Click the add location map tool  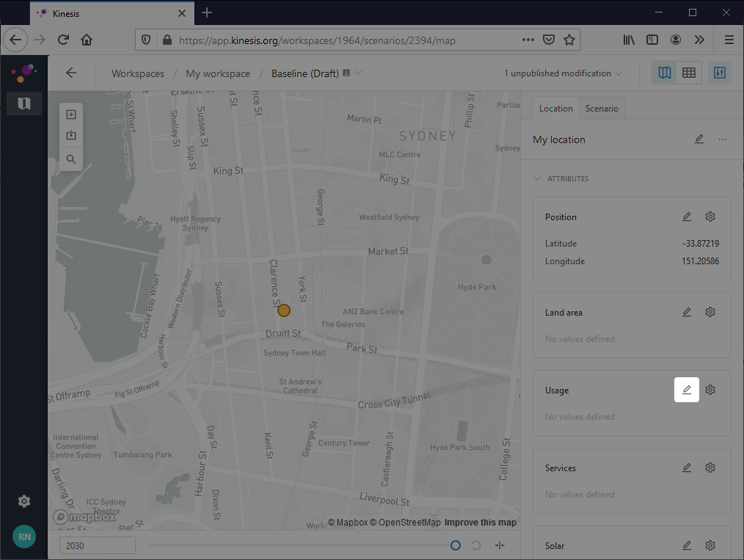coord(71,114)
